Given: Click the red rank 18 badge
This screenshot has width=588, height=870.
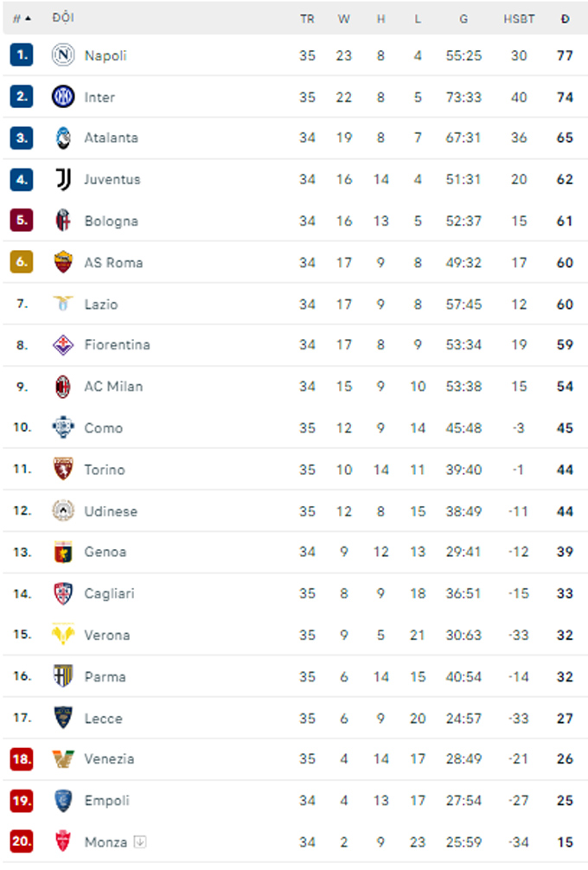Looking at the screenshot, I should click(x=22, y=758).
